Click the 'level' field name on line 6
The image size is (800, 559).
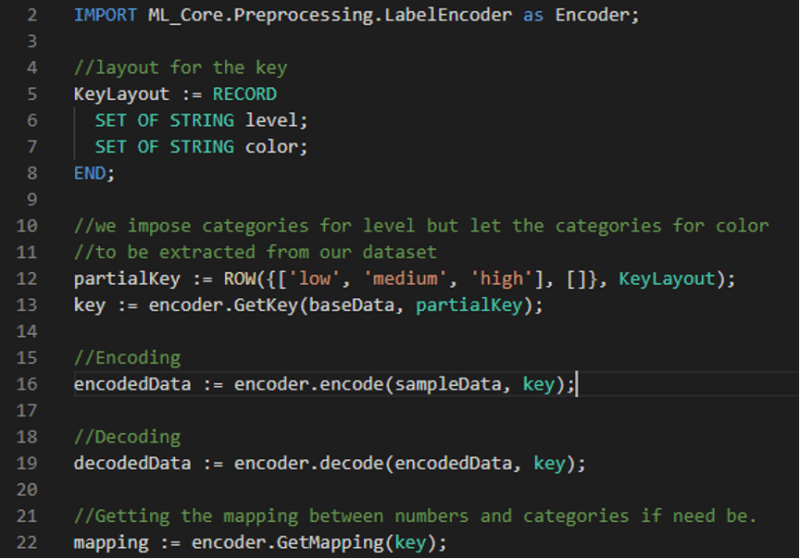tap(271, 120)
